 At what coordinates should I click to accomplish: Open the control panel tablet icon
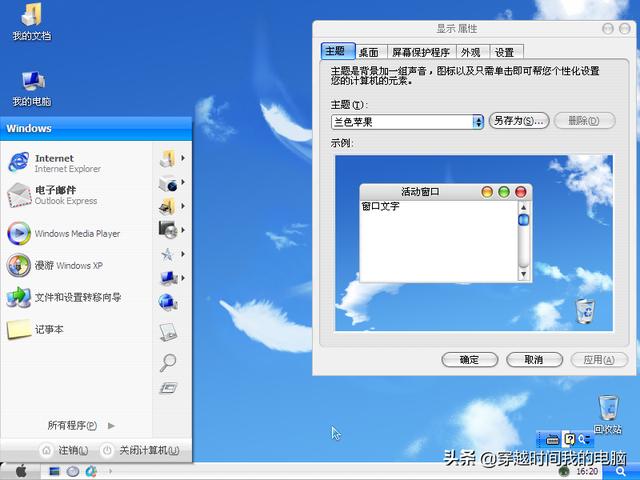click(168, 332)
